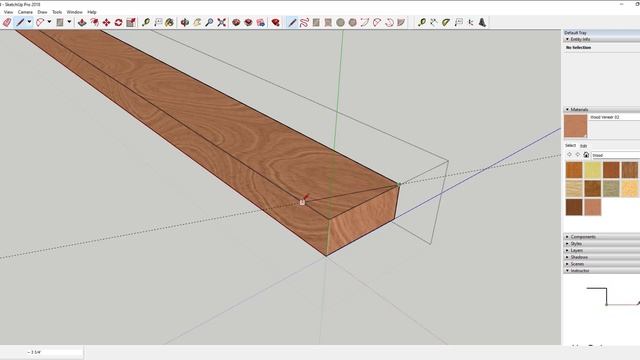Select the Scale tool

(x=131, y=22)
